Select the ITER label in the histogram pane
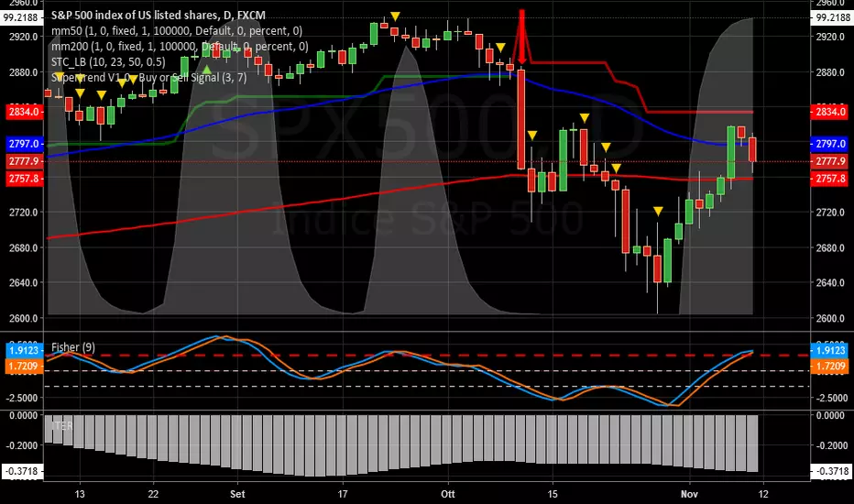Image resolution: width=854 pixels, height=504 pixels. pyautogui.click(x=62, y=425)
